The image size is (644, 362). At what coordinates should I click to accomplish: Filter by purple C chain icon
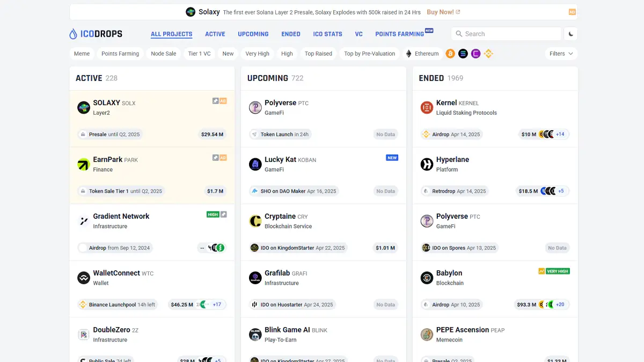click(475, 54)
